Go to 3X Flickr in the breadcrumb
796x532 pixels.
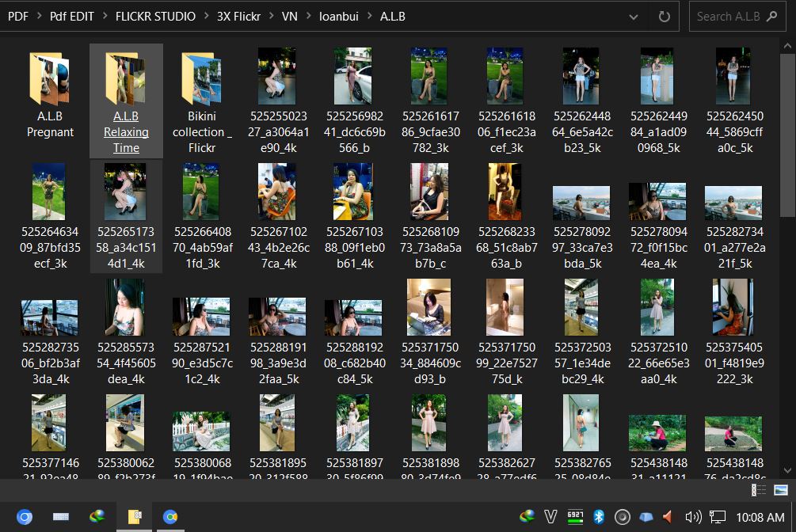point(238,17)
